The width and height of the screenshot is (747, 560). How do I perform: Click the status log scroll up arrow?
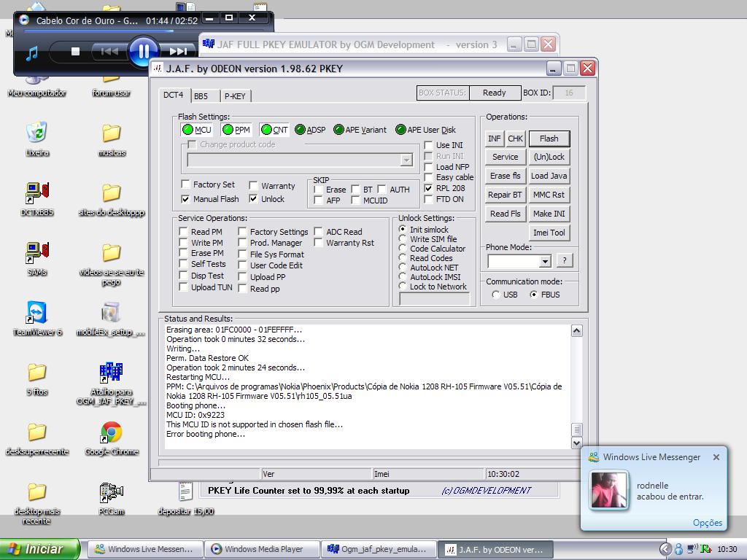pyautogui.click(x=576, y=331)
